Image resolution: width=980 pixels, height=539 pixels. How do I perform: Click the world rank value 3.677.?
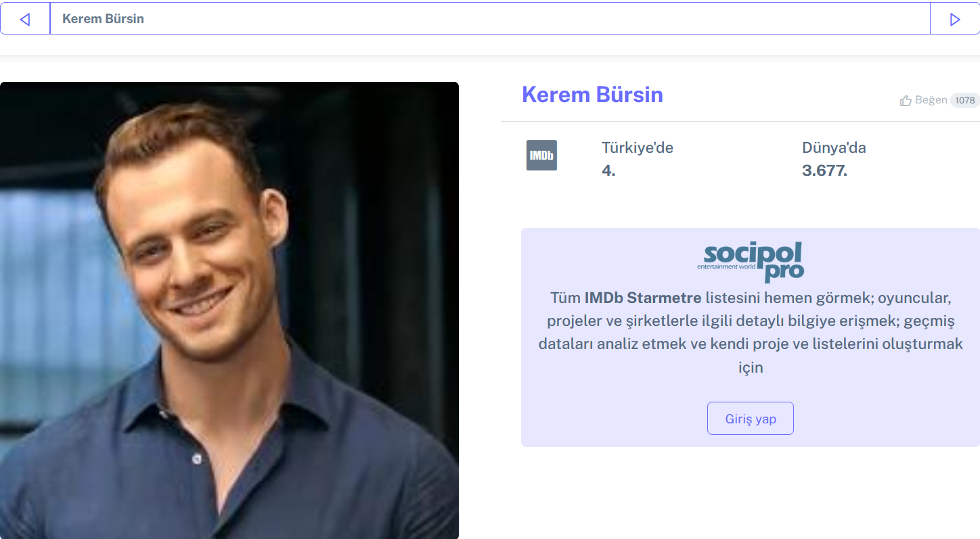pos(824,170)
